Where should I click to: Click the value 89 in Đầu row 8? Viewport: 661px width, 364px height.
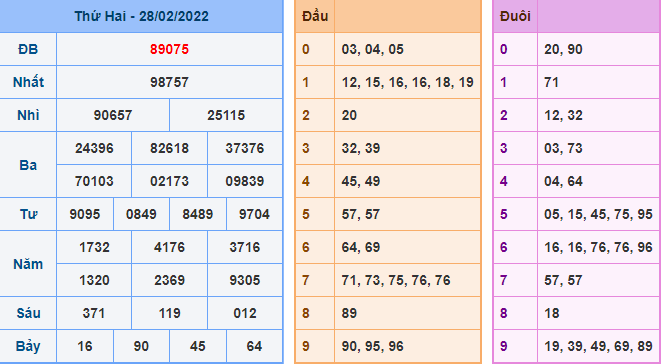[x=349, y=313]
